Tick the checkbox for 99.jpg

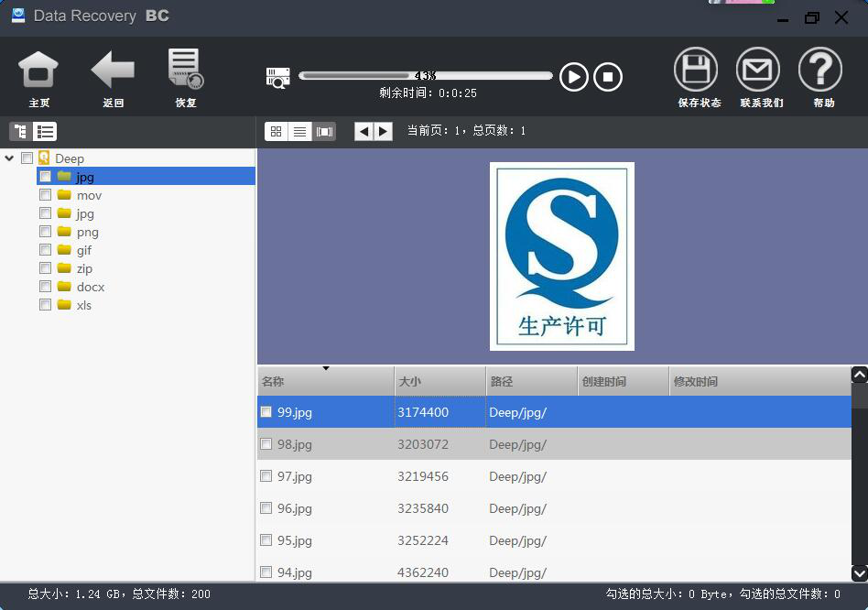click(266, 412)
